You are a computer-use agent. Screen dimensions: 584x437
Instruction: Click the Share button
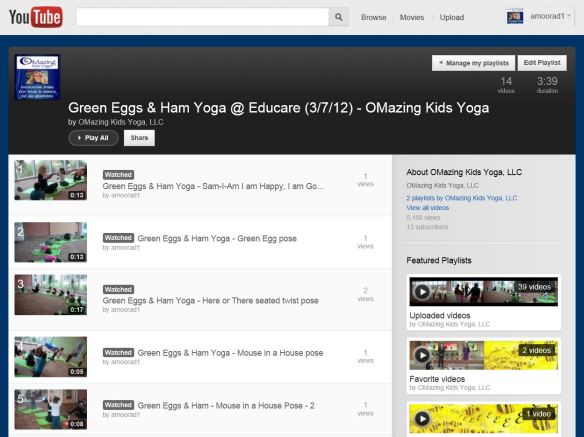tap(139, 138)
